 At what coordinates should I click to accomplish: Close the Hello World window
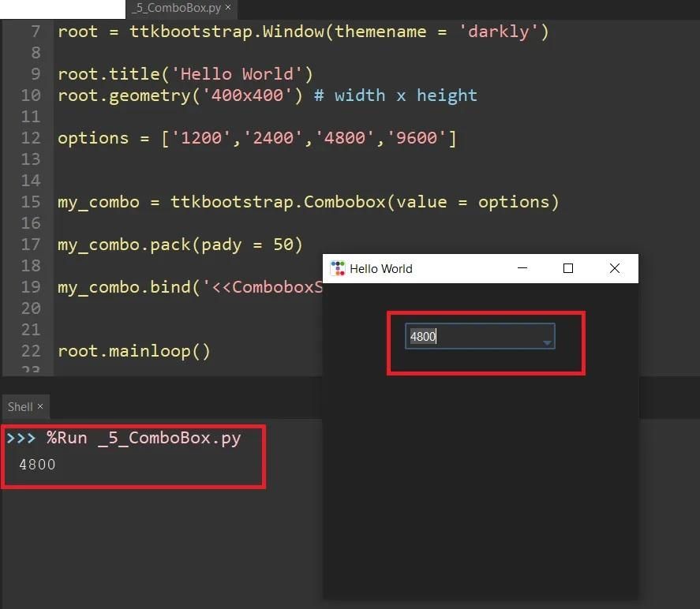615,268
